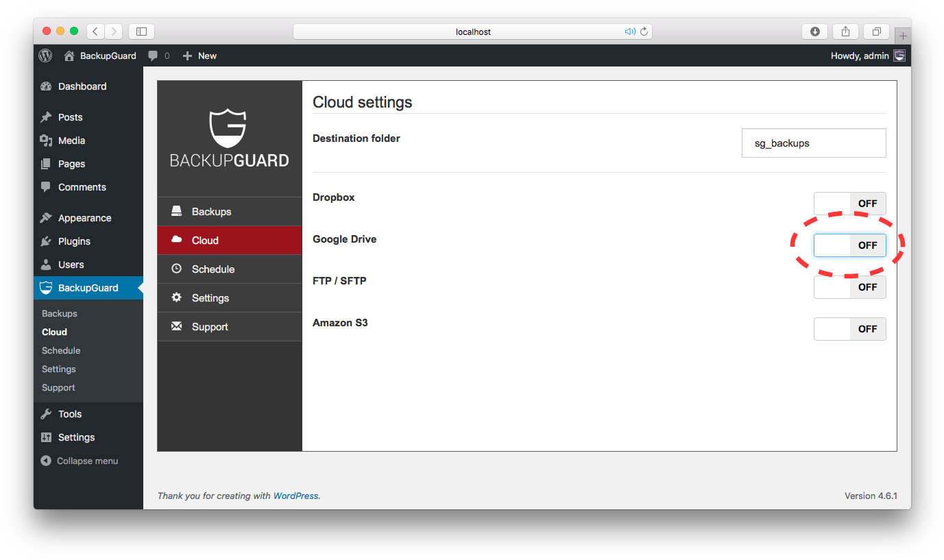The image size is (944, 560).
Task: Go forward in Safari
Action: click(x=114, y=32)
